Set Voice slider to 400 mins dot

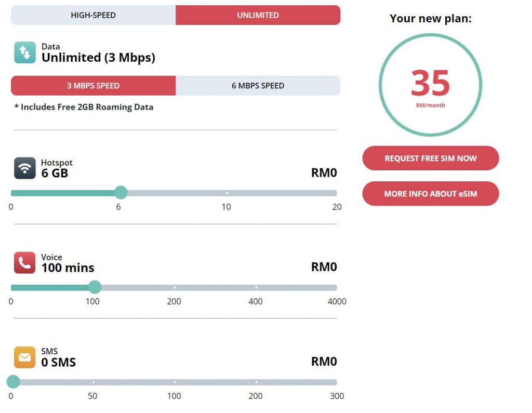[x=256, y=287]
